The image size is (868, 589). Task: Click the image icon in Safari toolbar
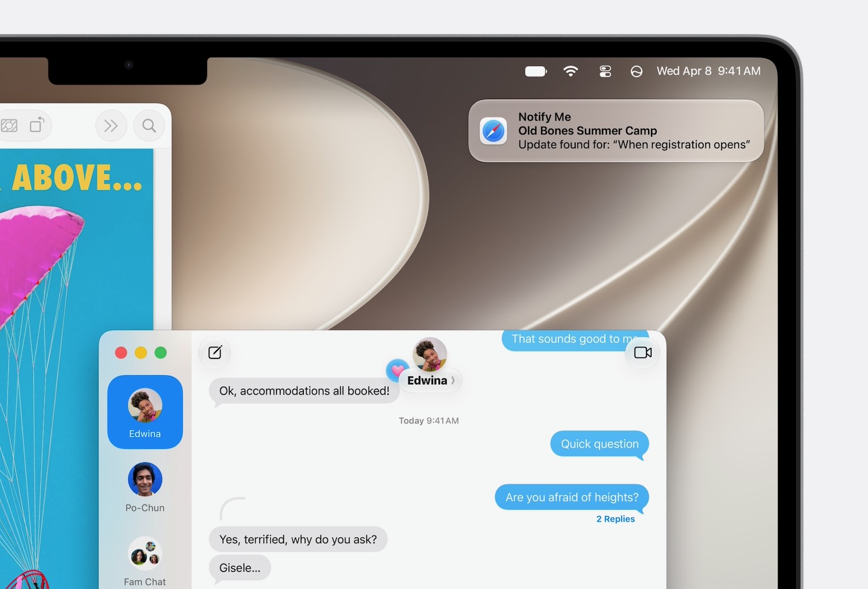(x=9, y=125)
